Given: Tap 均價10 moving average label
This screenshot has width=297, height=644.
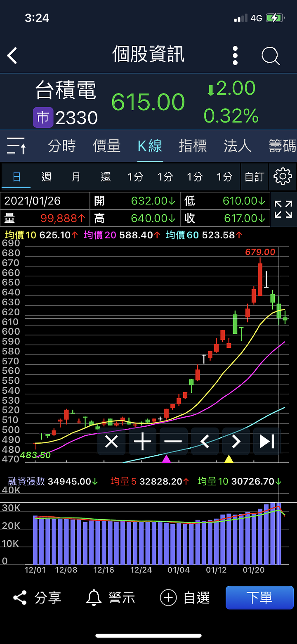Looking at the screenshot, I should 21,235.
